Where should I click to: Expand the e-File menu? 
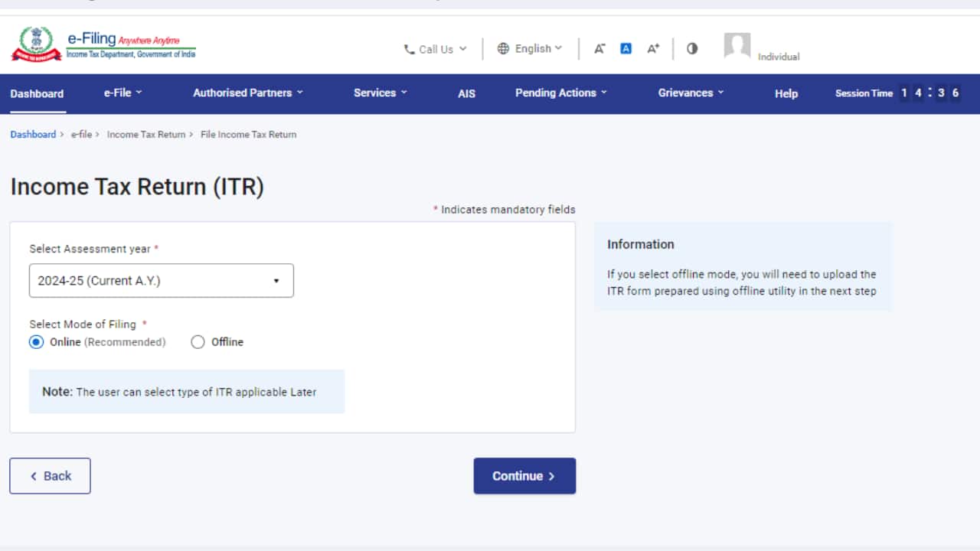tap(123, 93)
